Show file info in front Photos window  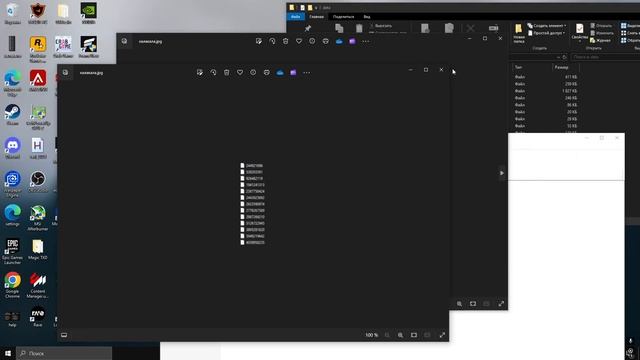[253, 72]
